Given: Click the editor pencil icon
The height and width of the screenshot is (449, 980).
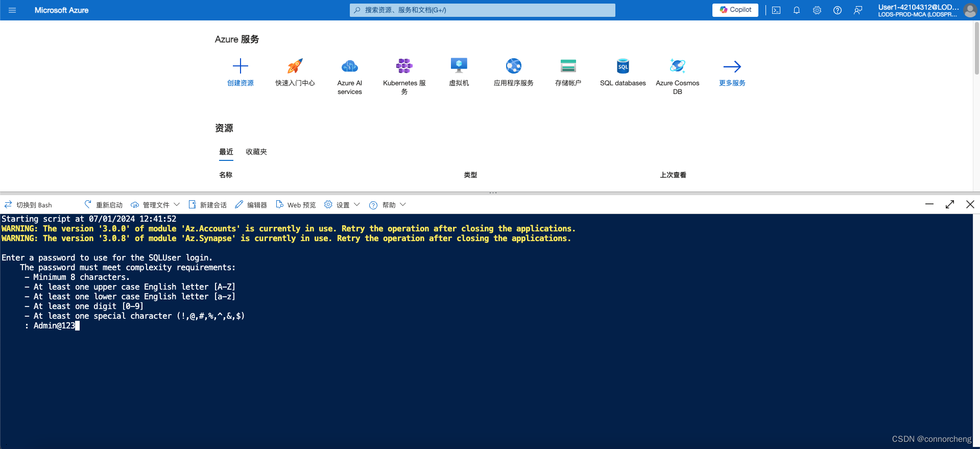Looking at the screenshot, I should point(239,204).
